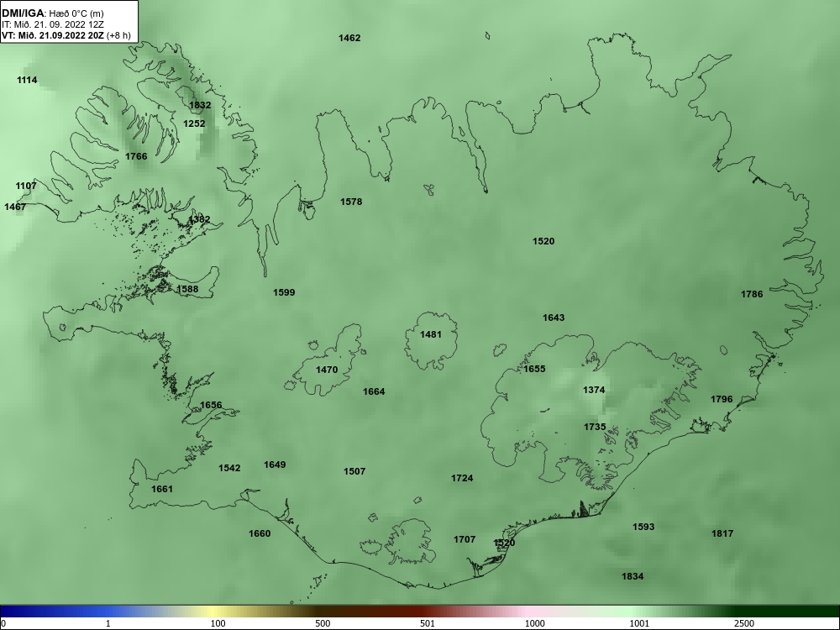The width and height of the screenshot is (840, 630).
Task: Pick the 1252 height label
Action: (194, 123)
